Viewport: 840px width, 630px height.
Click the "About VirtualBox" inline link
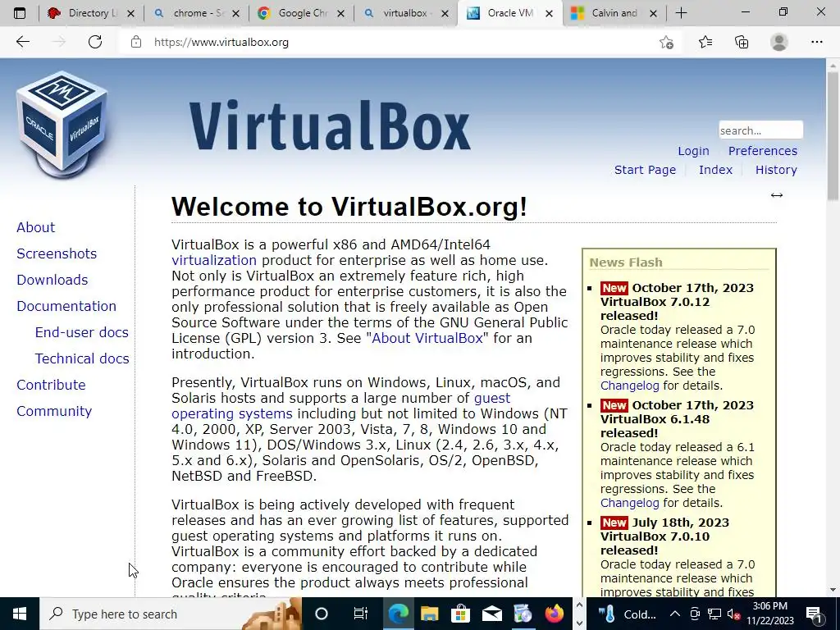point(427,338)
